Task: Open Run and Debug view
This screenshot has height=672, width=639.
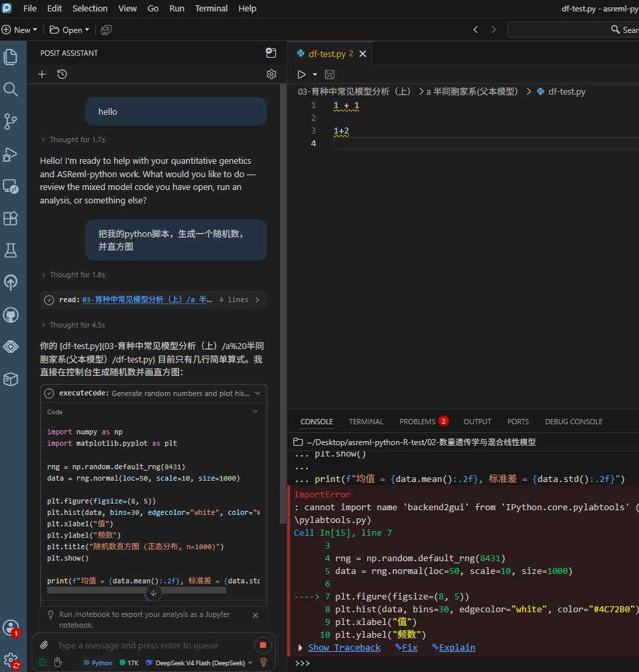Action: (11, 154)
